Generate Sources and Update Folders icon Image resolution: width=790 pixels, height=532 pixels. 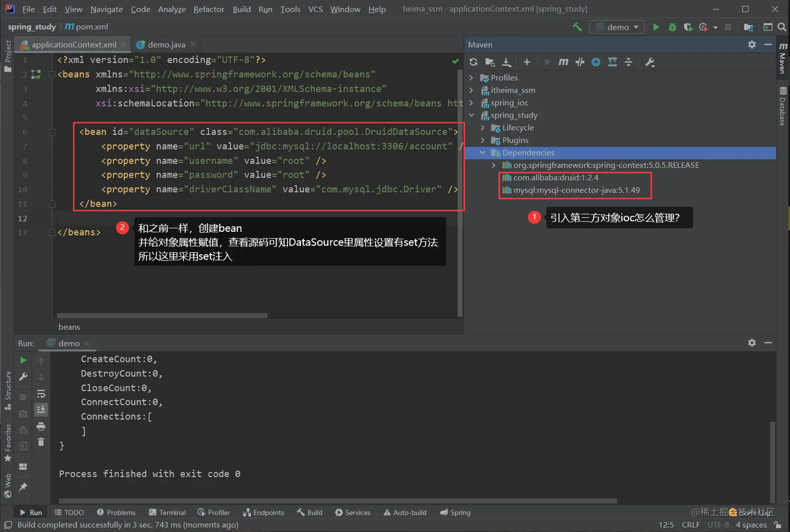pos(490,62)
